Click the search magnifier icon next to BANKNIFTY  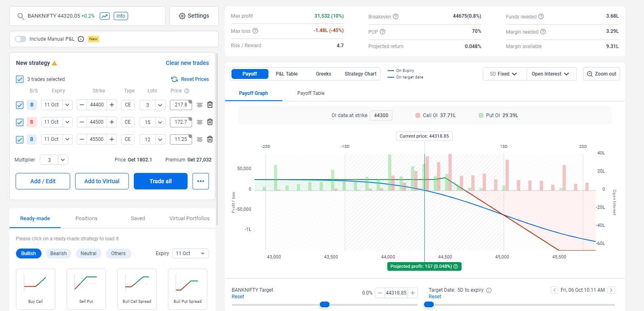point(21,16)
